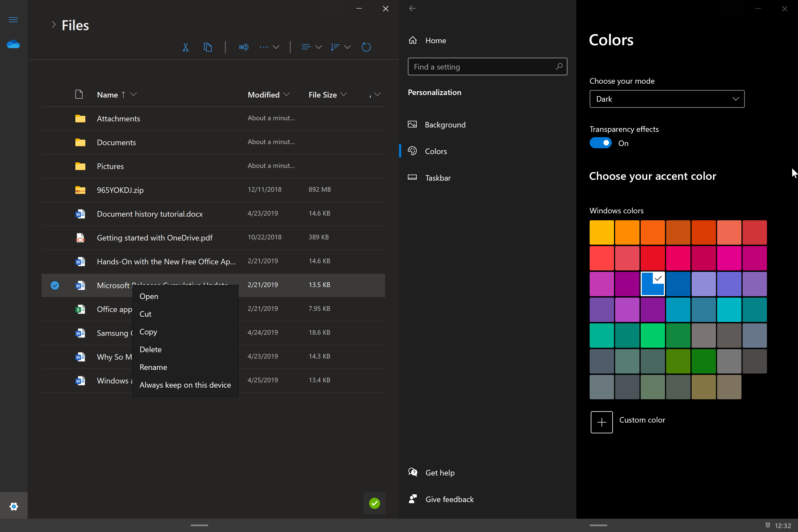
Task: Click the Cut icon in toolbar
Action: (x=186, y=47)
